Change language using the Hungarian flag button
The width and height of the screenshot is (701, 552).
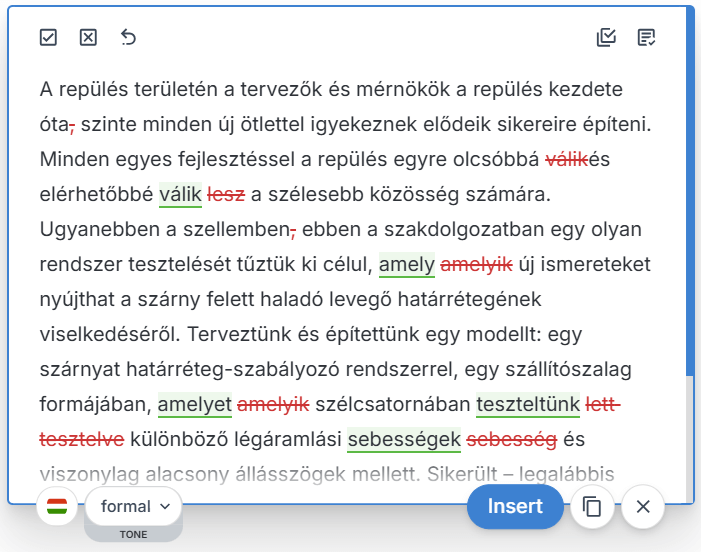pos(57,507)
